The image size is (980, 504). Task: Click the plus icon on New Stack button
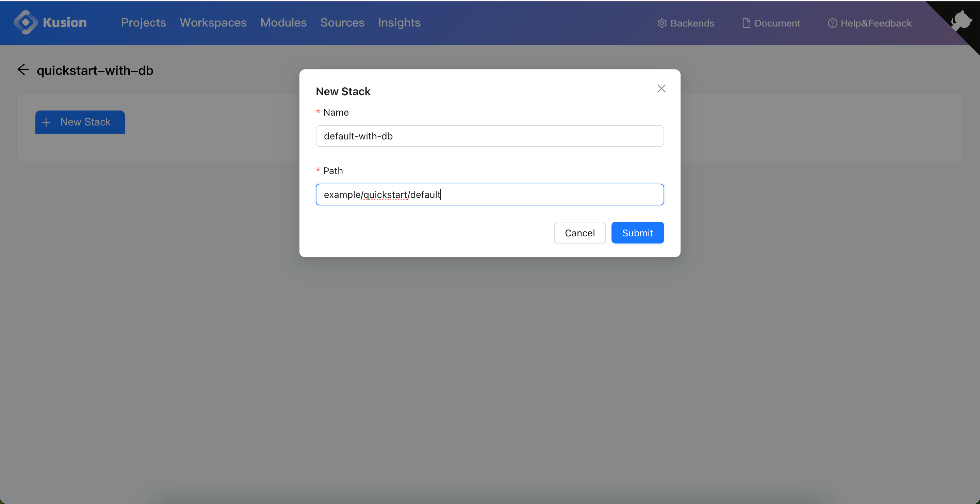click(x=46, y=122)
